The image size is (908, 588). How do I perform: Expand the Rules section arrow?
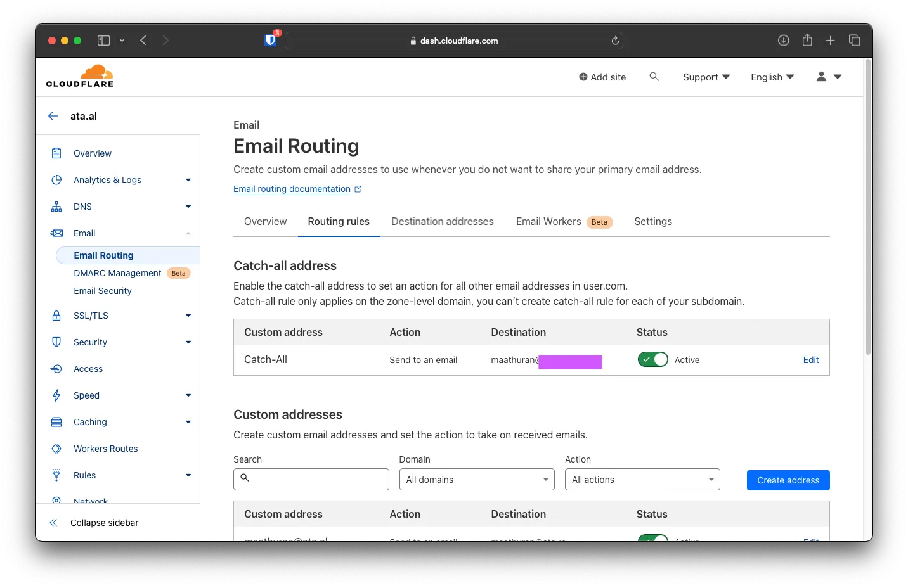pyautogui.click(x=188, y=475)
